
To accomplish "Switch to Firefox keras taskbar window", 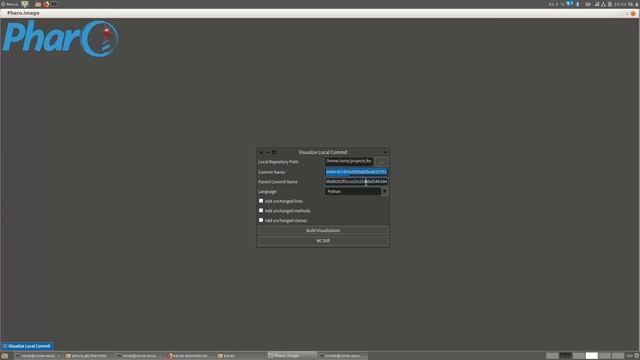I will (x=190, y=356).
